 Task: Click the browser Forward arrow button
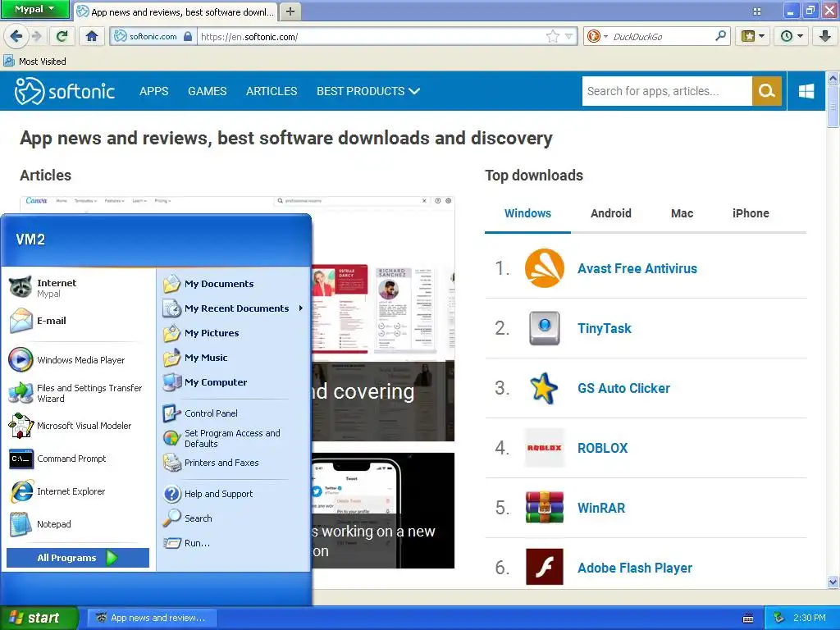36,36
